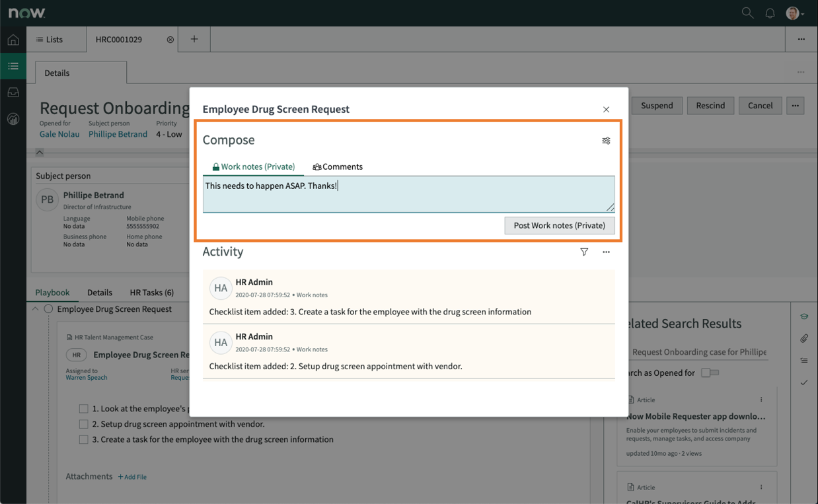Screen dimensions: 818x504
Task: Check the 'Look at the employee's' checklist item
Action: 83,409
